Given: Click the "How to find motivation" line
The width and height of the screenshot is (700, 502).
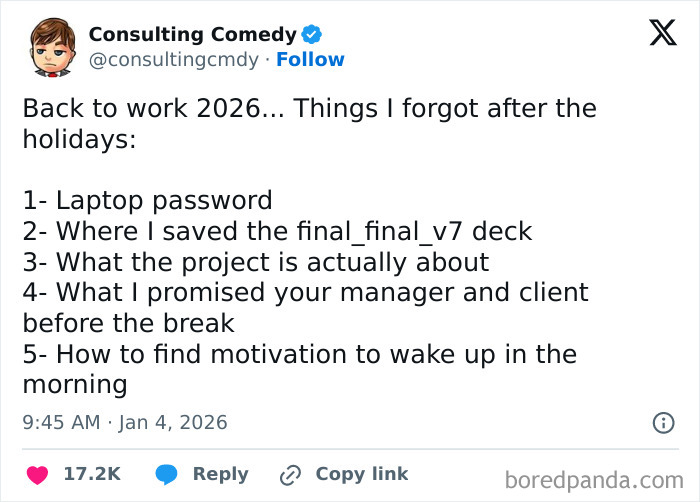Looking at the screenshot, I should point(299,354).
